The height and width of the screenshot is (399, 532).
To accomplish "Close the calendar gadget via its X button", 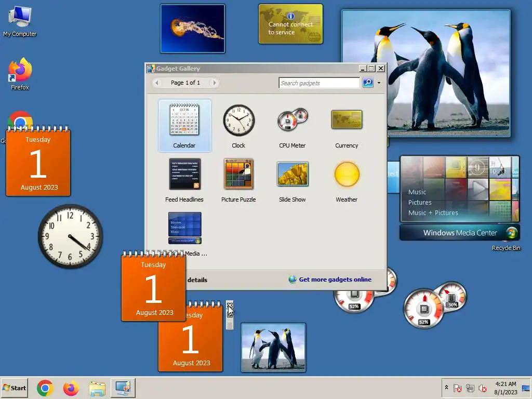I will point(230,304).
